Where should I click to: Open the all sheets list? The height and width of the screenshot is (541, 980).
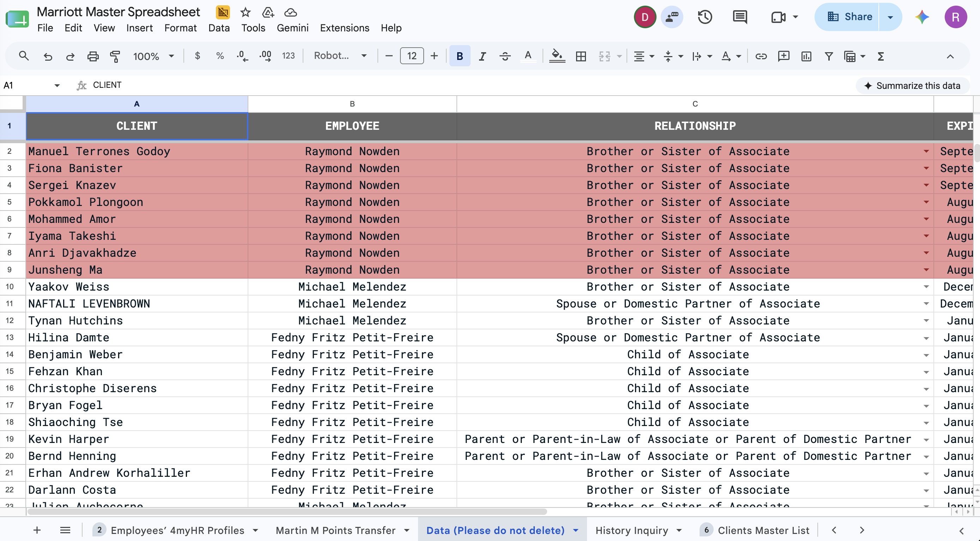coord(65,530)
